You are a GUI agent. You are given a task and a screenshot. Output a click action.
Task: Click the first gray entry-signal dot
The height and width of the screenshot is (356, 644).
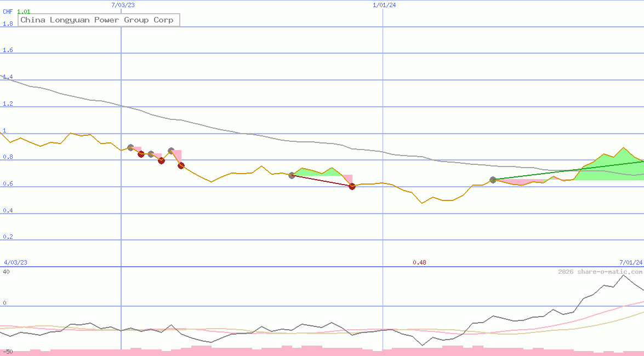pos(130,147)
